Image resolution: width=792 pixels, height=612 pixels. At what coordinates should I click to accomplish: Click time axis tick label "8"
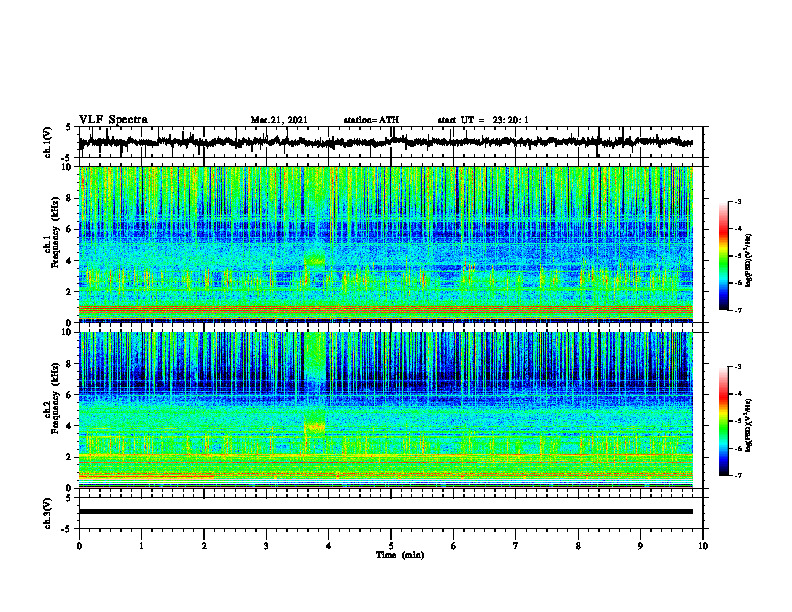tap(578, 546)
